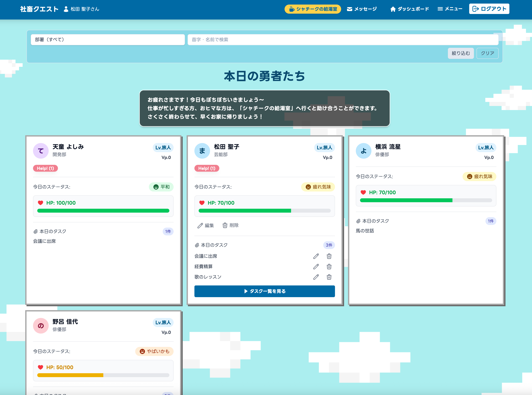This screenshot has height=395, width=532.
Task: Delete the 経費精算 task via trash icon
Action: [x=329, y=266]
